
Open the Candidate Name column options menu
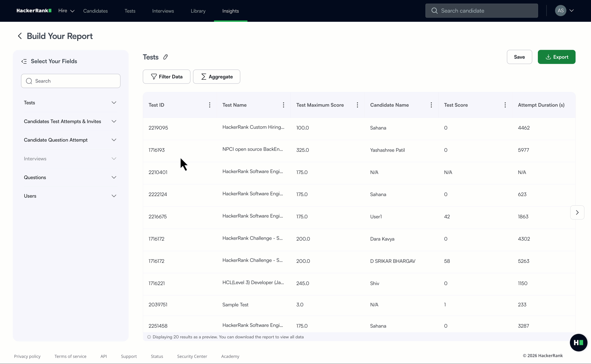(431, 105)
